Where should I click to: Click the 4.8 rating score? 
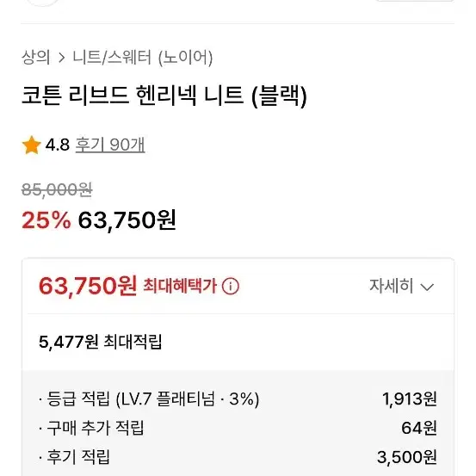tap(58, 145)
